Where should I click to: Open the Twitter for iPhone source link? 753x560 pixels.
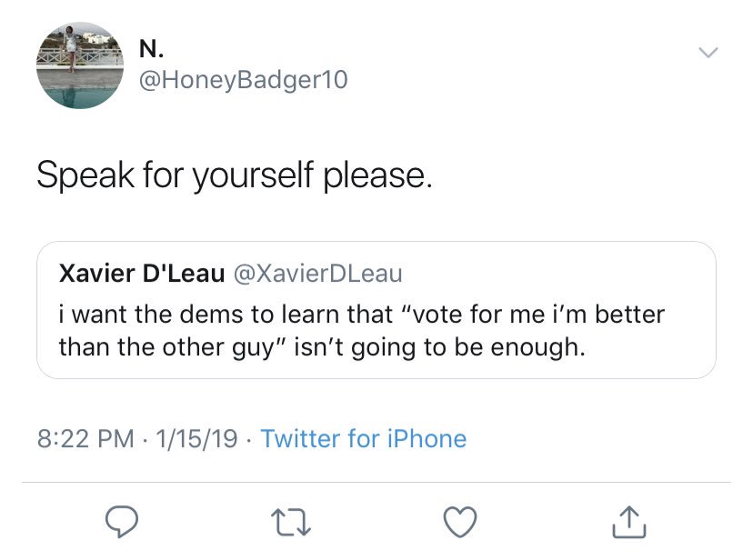click(x=363, y=439)
